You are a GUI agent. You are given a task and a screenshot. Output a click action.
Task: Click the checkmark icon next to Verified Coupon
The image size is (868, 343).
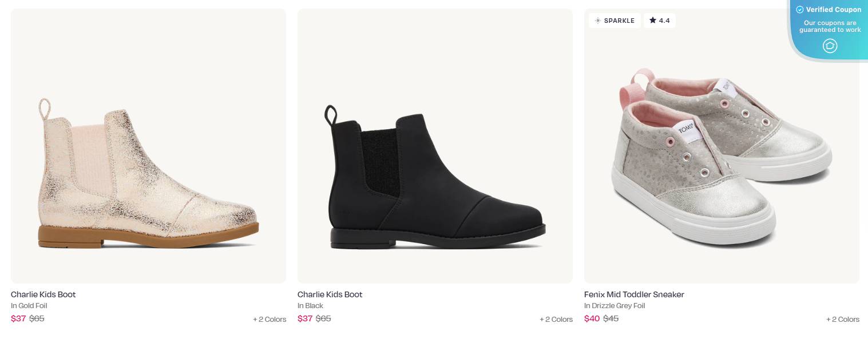799,9
